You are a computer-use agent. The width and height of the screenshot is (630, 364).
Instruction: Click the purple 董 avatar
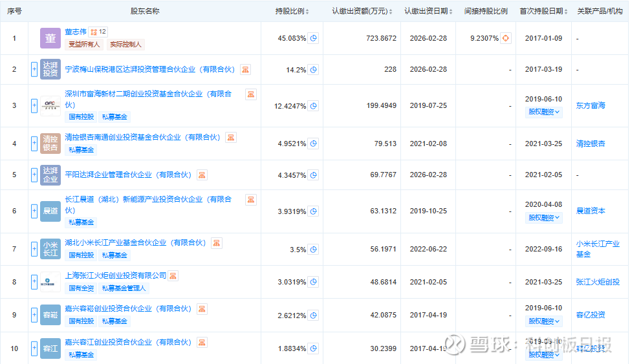tap(50, 38)
